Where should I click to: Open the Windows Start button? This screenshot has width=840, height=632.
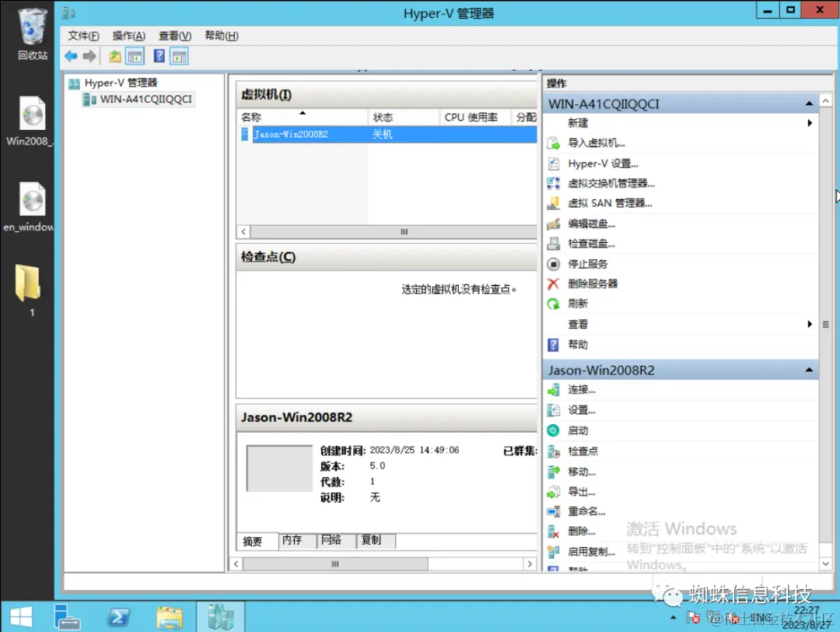22,616
